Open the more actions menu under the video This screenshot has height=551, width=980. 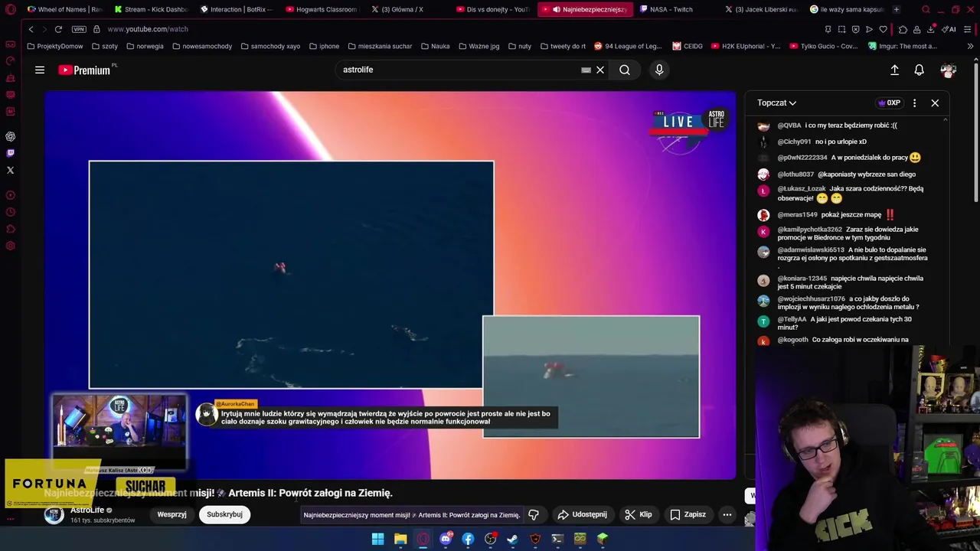727,514
